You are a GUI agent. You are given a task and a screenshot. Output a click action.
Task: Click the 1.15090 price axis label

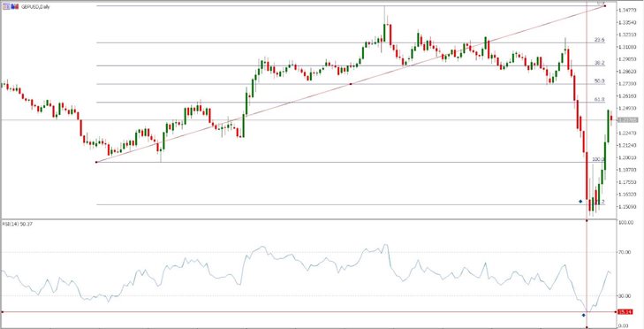coord(628,206)
